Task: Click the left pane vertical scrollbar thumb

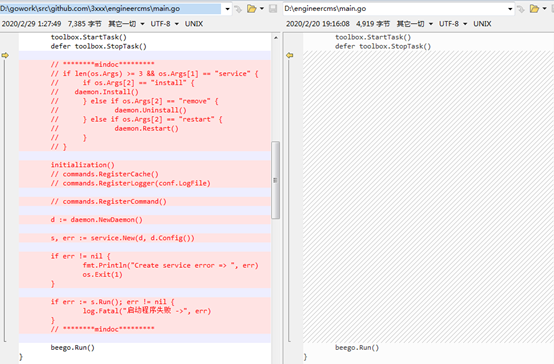Action: (x=275, y=180)
